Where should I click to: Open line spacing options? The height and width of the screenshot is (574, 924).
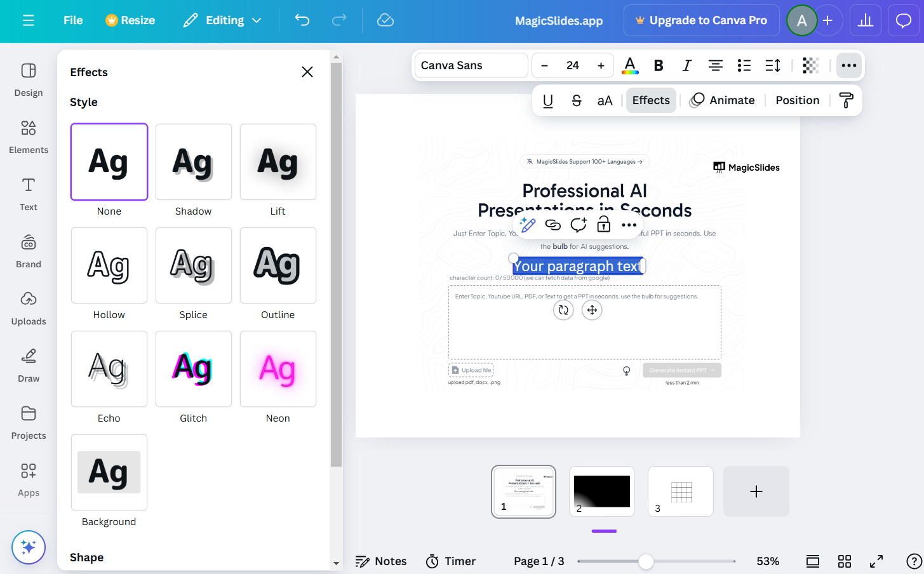pos(773,65)
